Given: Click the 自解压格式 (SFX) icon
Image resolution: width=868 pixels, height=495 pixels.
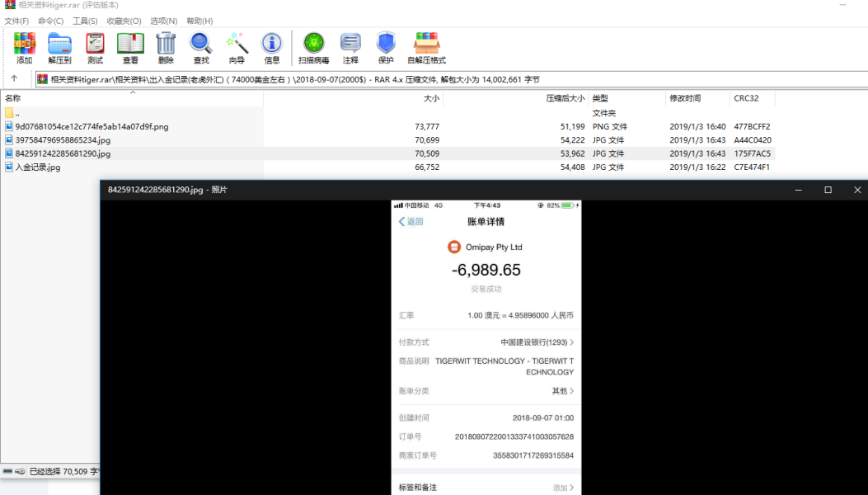Looking at the screenshot, I should [x=426, y=48].
